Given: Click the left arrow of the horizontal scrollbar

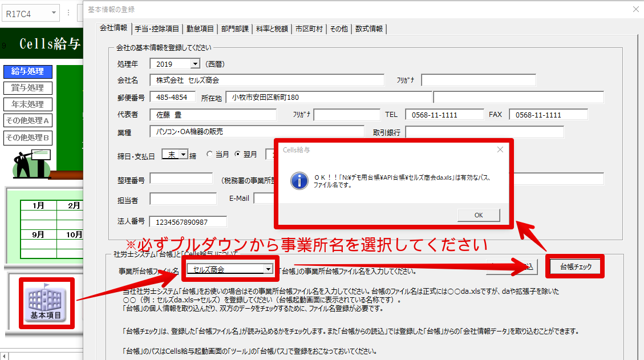Looking at the screenshot, I should pyautogui.click(x=4, y=356).
